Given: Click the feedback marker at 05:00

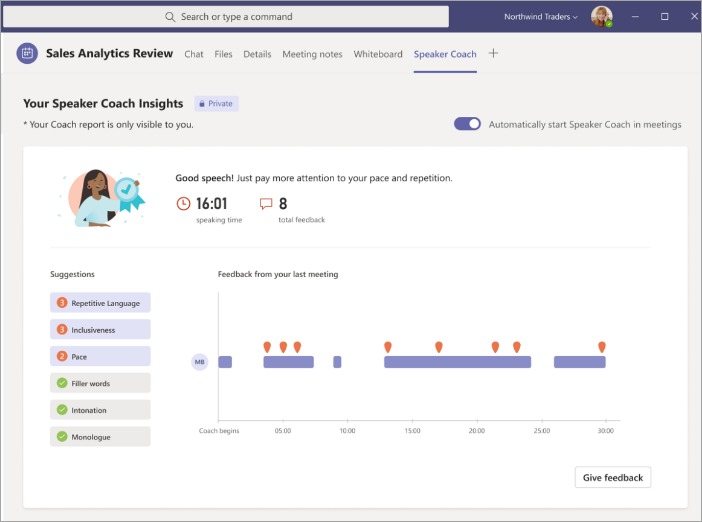Looking at the screenshot, I should pos(283,347).
